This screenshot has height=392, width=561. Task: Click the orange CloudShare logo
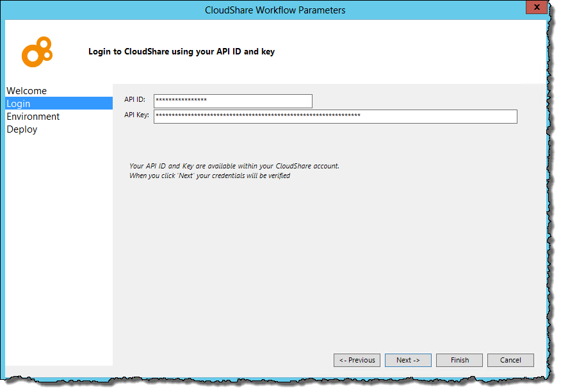pyautogui.click(x=36, y=53)
